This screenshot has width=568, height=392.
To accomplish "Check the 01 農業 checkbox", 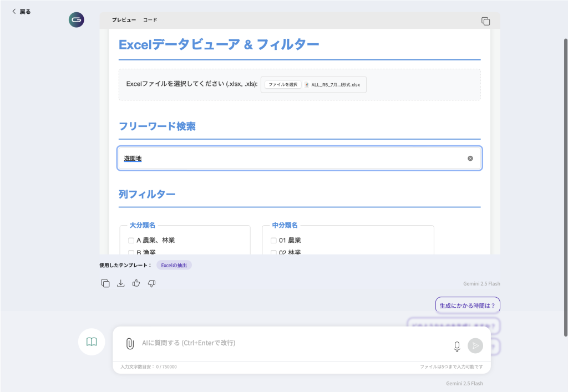I will (273, 241).
